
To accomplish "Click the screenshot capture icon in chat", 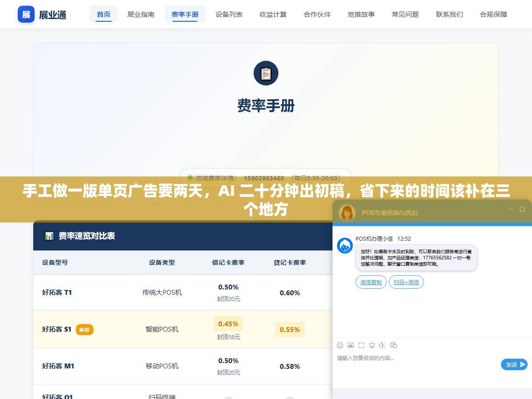I will tap(361, 345).
